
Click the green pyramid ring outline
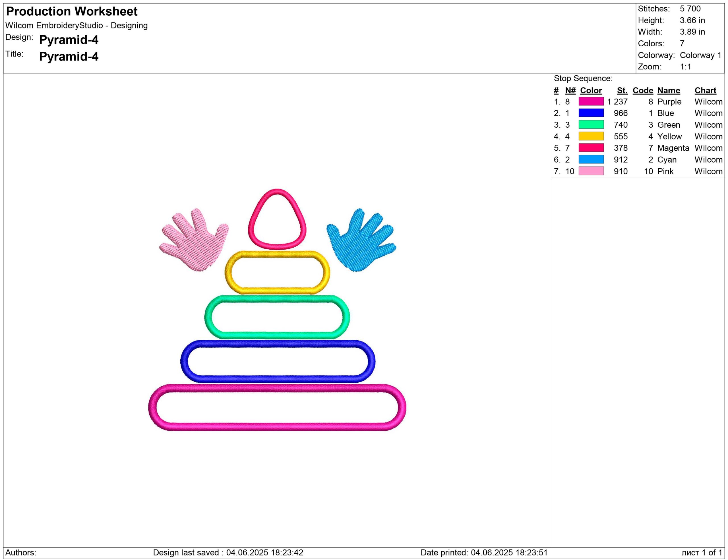[277, 299]
